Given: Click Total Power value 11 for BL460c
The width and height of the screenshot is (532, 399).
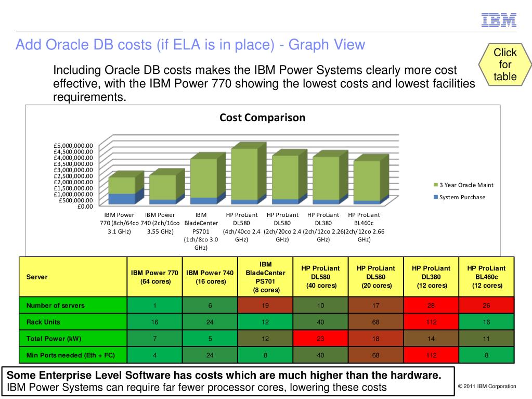Looking at the screenshot, I should pyautogui.click(x=487, y=339).
